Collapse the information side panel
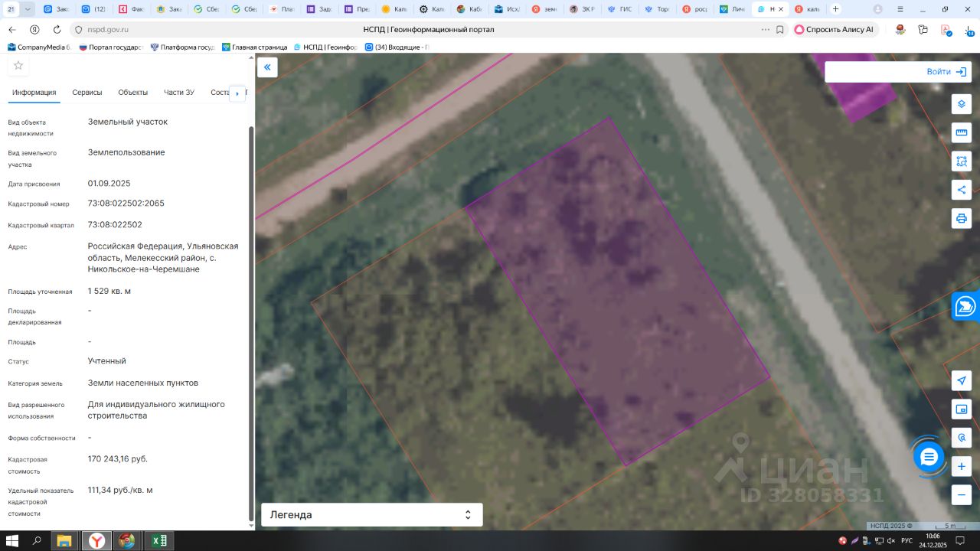Screen dimensions: 980x551 point(267,67)
